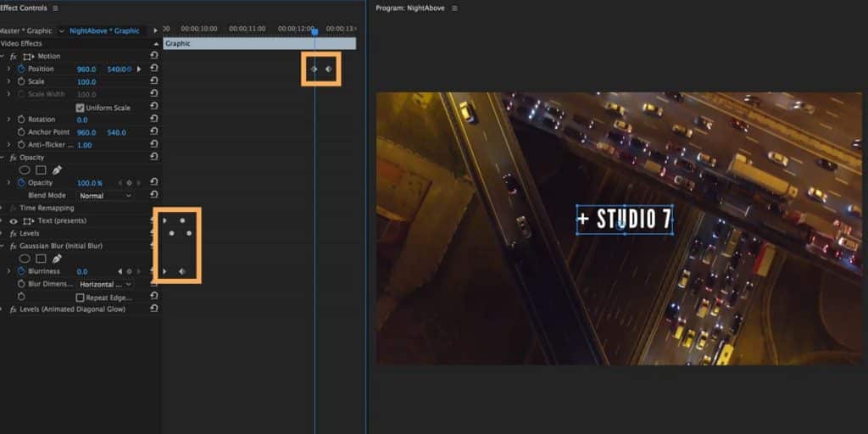Expand the Rotation property
Screen dimensions: 868x434
(x=9, y=120)
